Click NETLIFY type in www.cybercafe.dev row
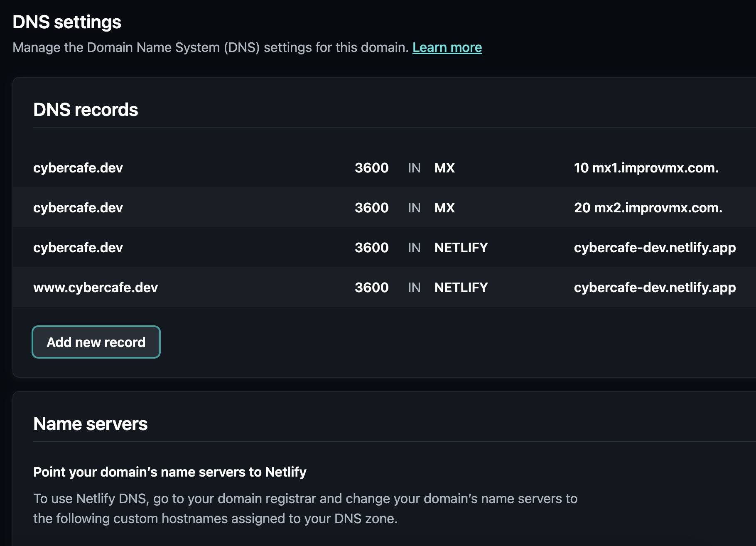Viewport: 756px width, 546px height. point(461,288)
